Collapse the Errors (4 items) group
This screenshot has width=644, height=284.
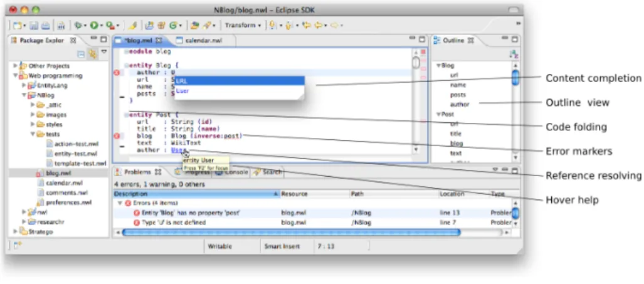click(x=120, y=202)
